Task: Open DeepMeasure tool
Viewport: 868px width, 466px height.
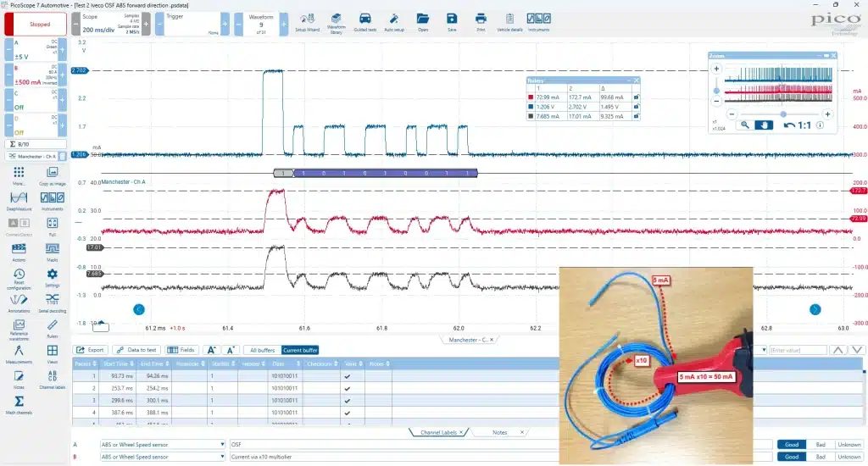Action: 19,202
